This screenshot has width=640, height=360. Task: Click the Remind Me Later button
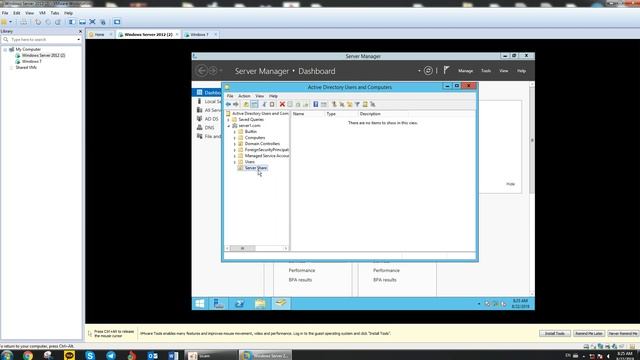click(589, 333)
